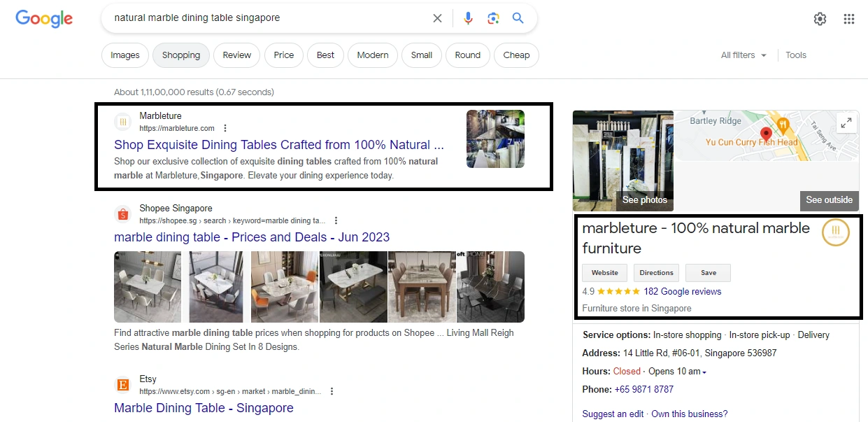Click Suggest an edit link
The height and width of the screenshot is (422, 868).
613,414
